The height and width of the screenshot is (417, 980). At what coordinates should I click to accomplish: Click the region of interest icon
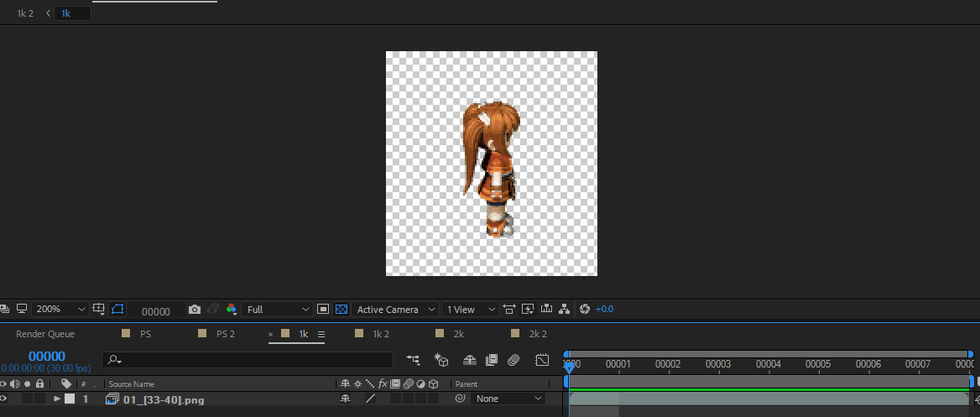[x=323, y=310]
